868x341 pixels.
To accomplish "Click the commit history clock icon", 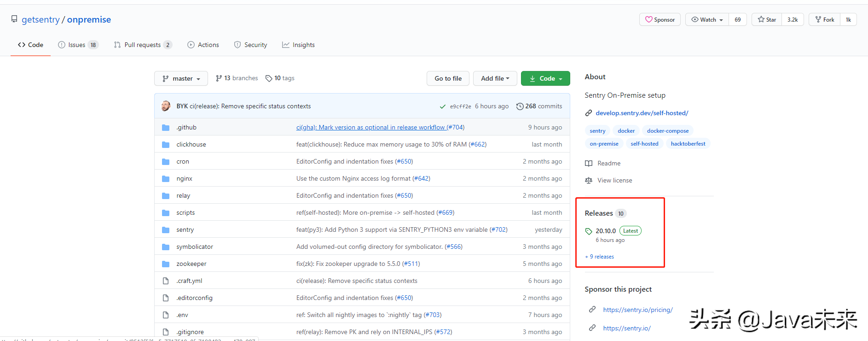I will [520, 106].
